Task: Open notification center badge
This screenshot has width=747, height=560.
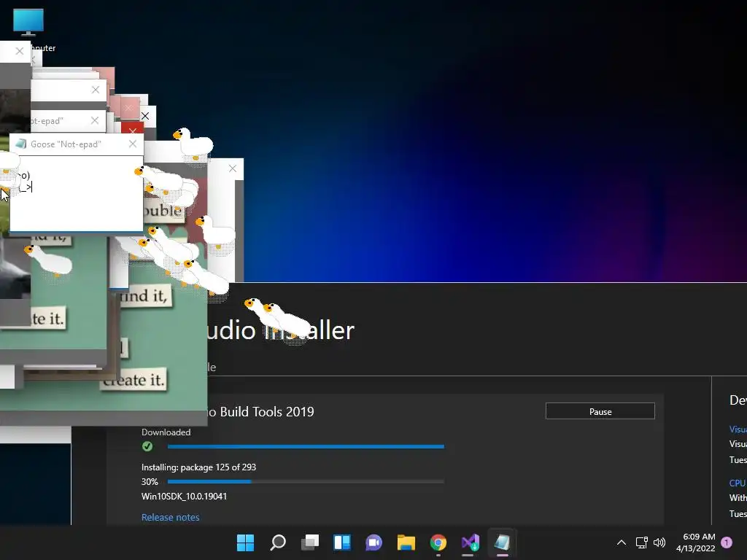Action: click(727, 542)
